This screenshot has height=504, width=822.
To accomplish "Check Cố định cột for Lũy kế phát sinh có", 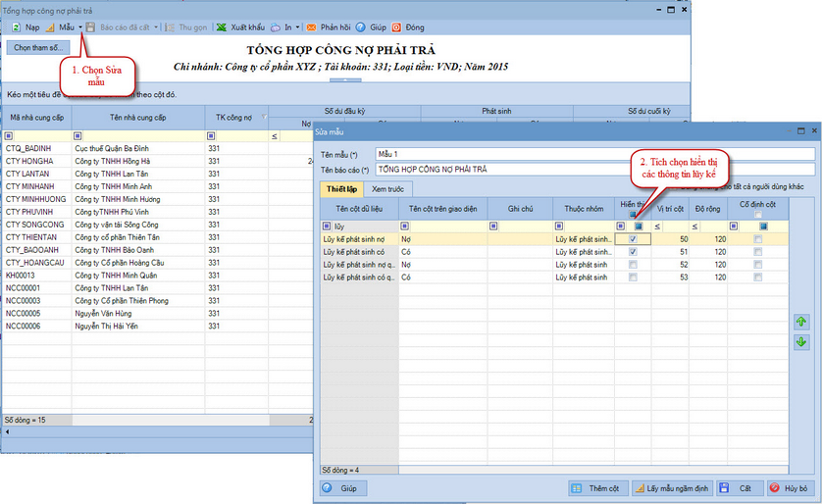I will 758,251.
